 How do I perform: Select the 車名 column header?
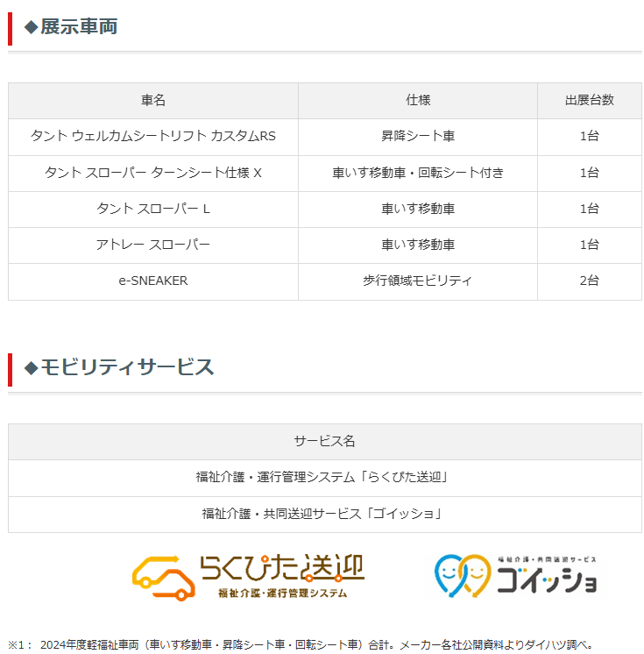click(x=153, y=101)
